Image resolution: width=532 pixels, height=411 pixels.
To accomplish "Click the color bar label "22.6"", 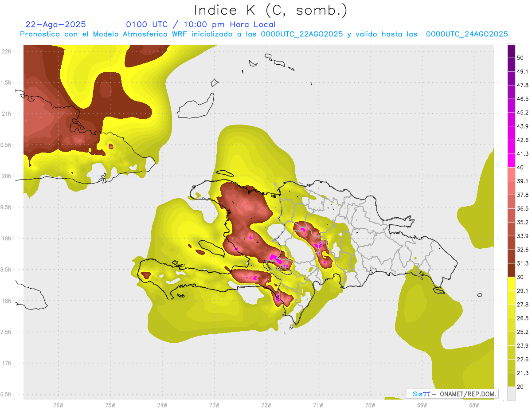I will [x=522, y=360].
